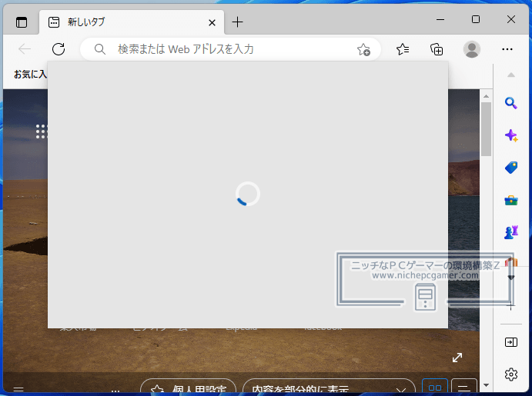The width and height of the screenshot is (532, 396).
Task: Open sidebar Tools briefcase icon
Action: (x=511, y=200)
